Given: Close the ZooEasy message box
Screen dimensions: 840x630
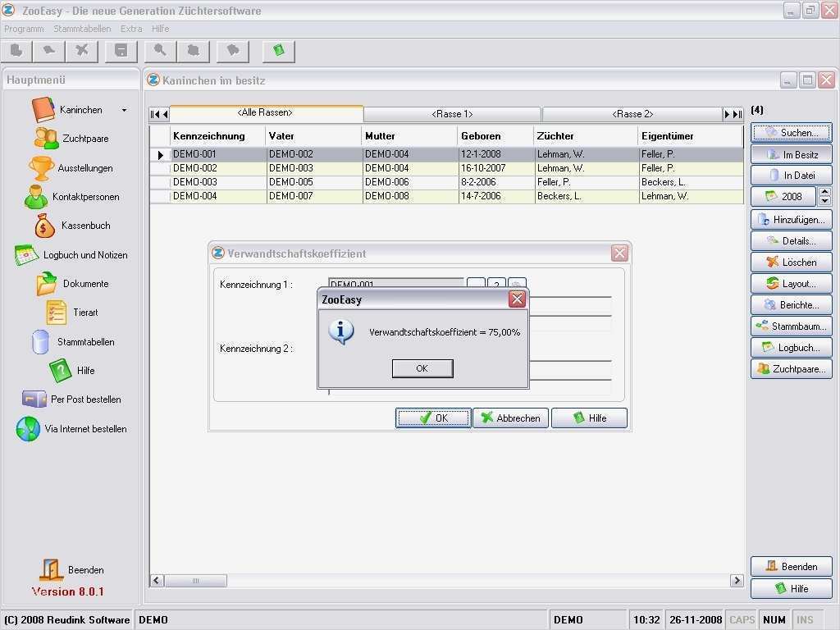Looking at the screenshot, I should (517, 299).
